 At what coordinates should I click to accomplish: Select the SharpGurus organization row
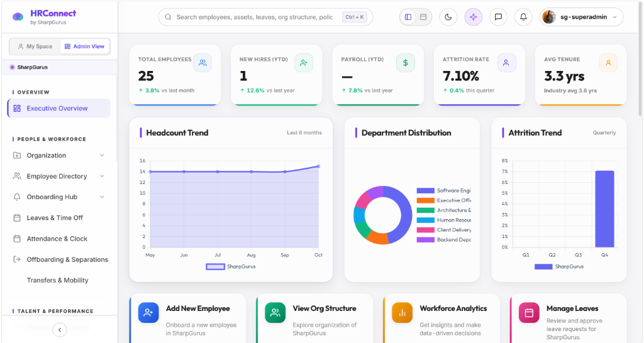pos(60,67)
